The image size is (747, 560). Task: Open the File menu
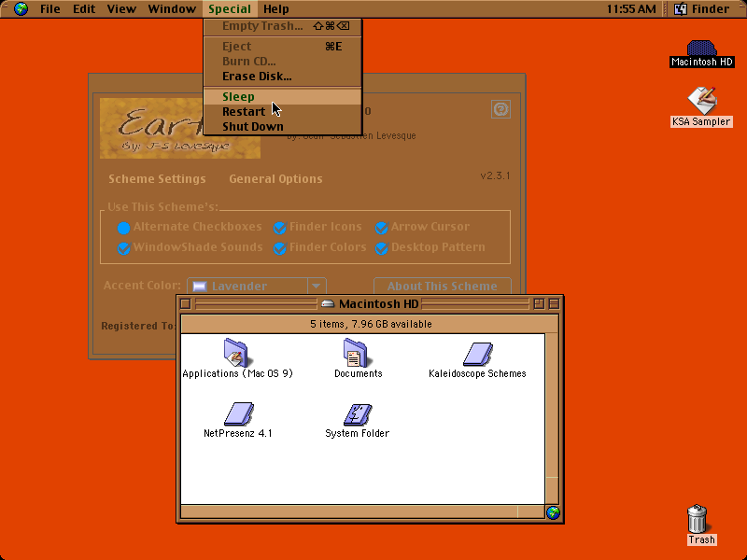tap(50, 8)
